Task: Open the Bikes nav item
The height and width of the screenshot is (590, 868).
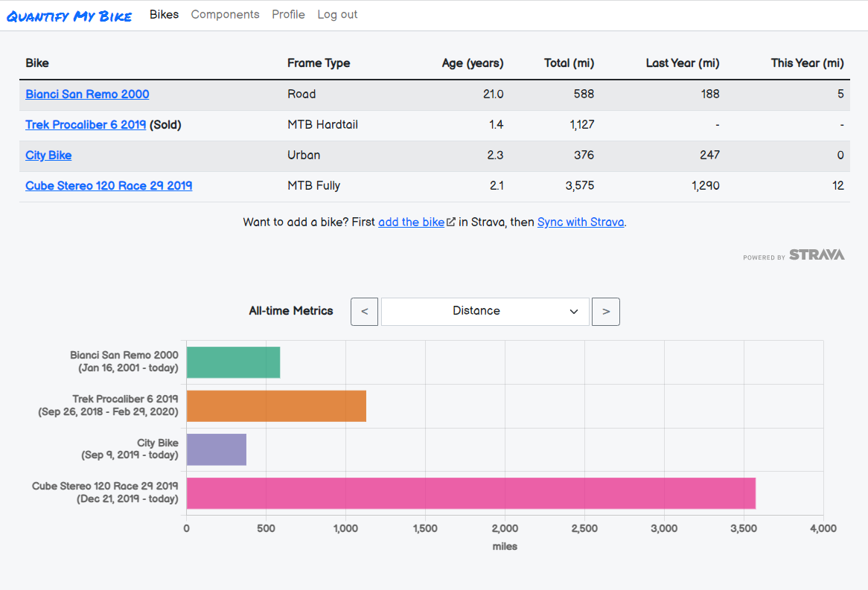Action: point(164,14)
